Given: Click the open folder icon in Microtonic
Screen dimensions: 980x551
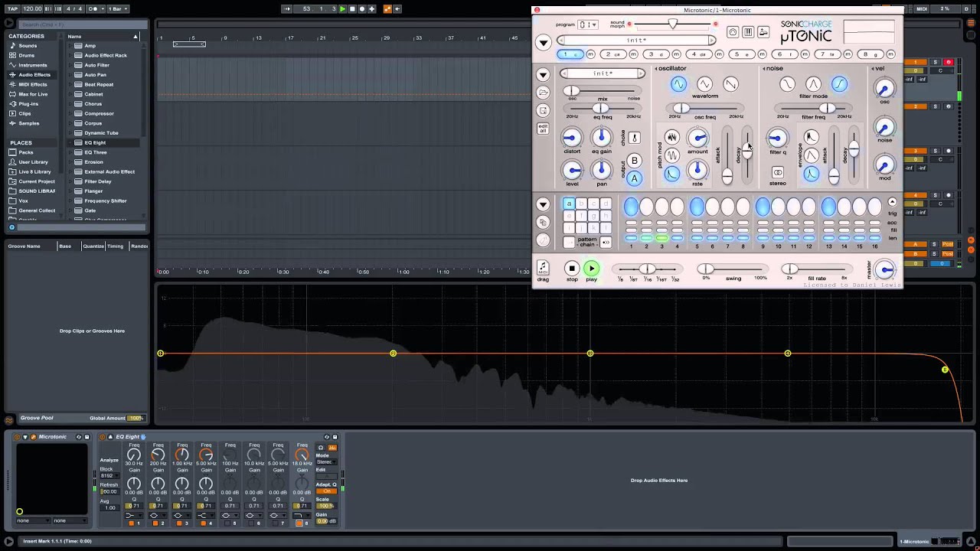Looking at the screenshot, I should (x=543, y=93).
